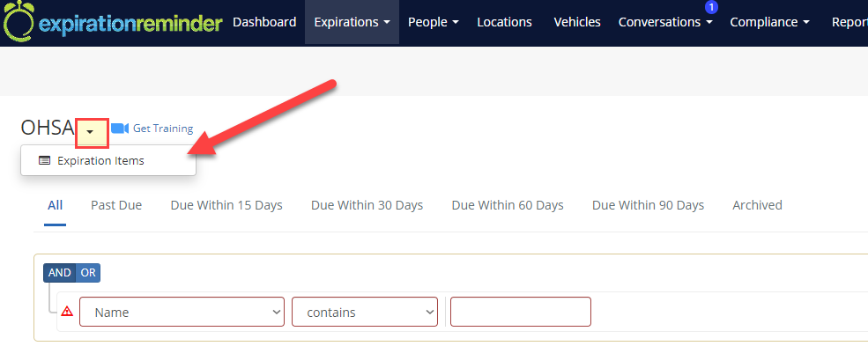Viewport: 868px width, 346px height.
Task: Click the Conversations notification badge
Action: click(x=711, y=7)
